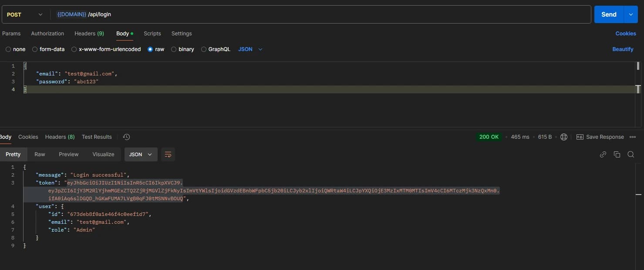644x270 pixels.
Task: Expand the Send button options chevron
Action: coord(630,14)
